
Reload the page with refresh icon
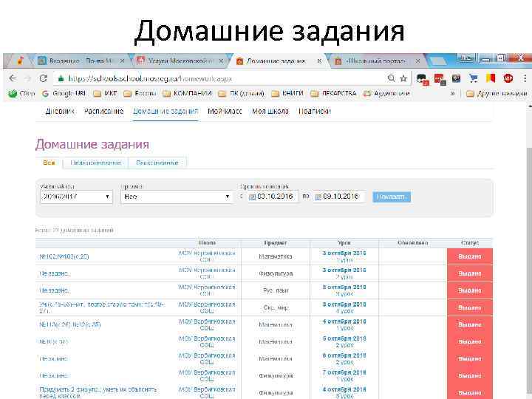pyautogui.click(x=43, y=78)
